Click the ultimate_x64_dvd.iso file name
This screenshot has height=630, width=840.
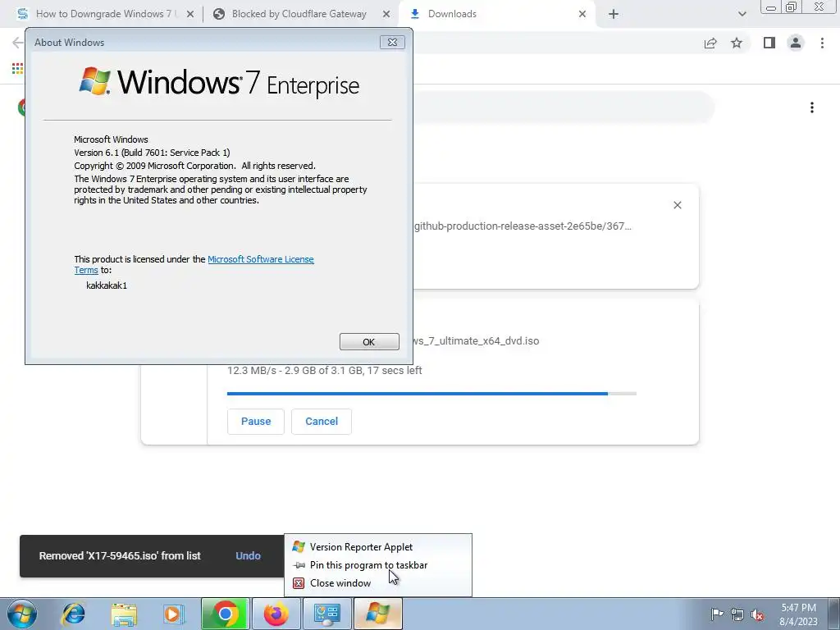476,340
